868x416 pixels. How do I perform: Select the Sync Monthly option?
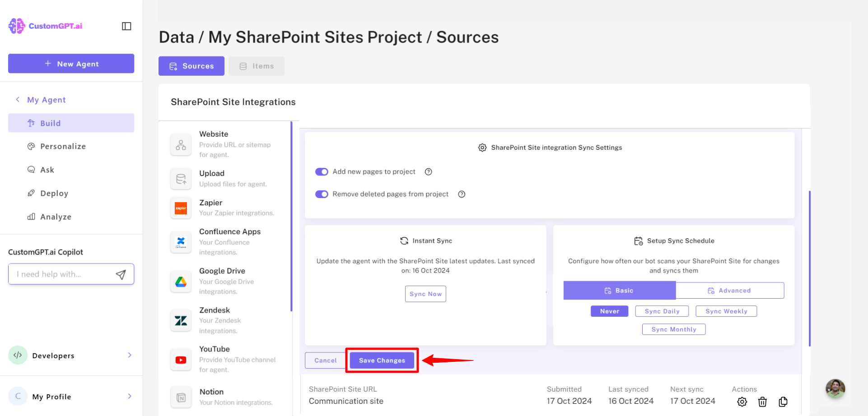pos(674,329)
